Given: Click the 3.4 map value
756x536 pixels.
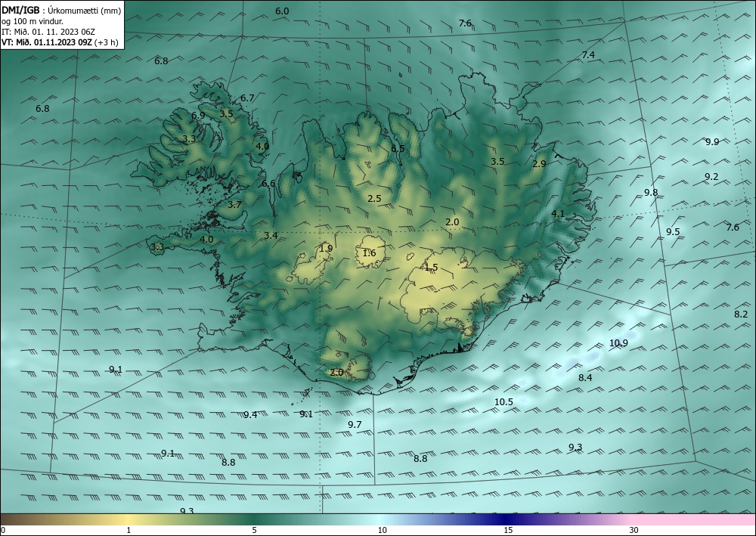Looking at the screenshot, I should tap(271, 235).
